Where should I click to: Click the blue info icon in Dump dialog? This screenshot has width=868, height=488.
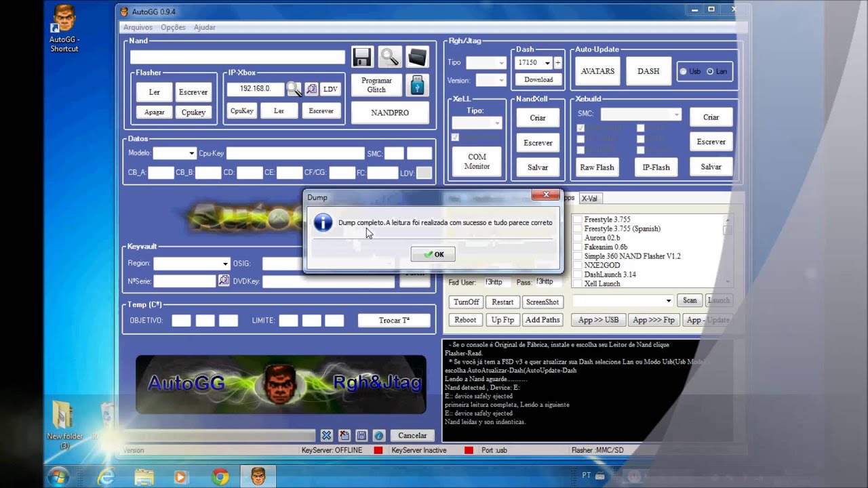pos(323,222)
